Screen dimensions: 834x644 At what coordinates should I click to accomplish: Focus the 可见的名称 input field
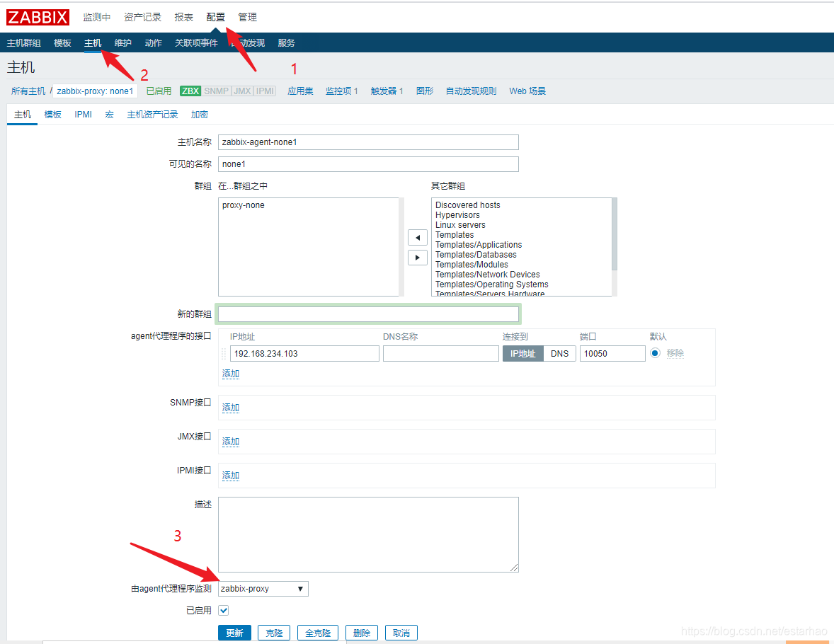(x=368, y=163)
